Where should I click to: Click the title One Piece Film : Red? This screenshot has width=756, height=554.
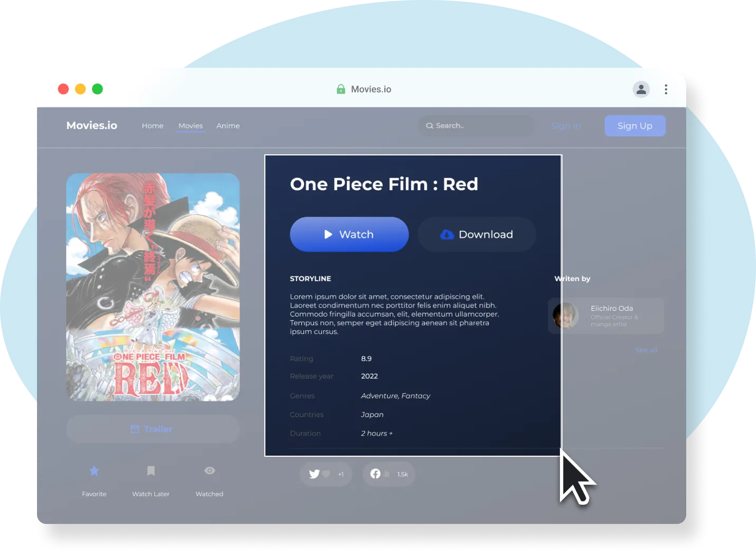click(384, 184)
